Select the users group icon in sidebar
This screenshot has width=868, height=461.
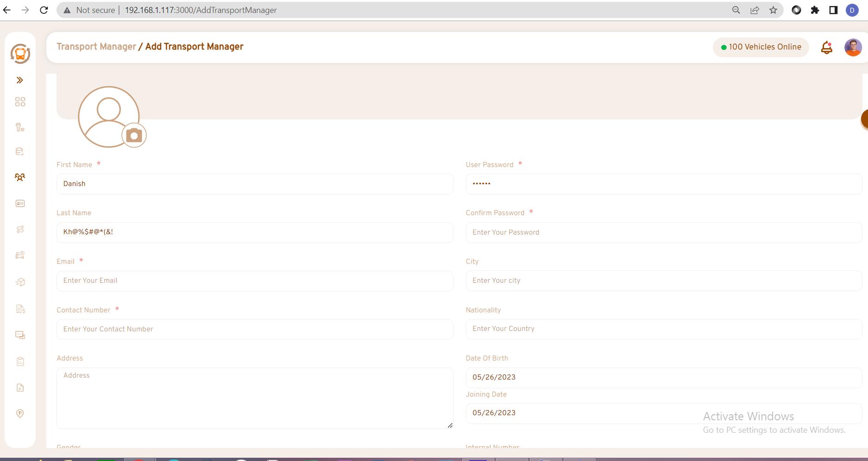point(20,177)
